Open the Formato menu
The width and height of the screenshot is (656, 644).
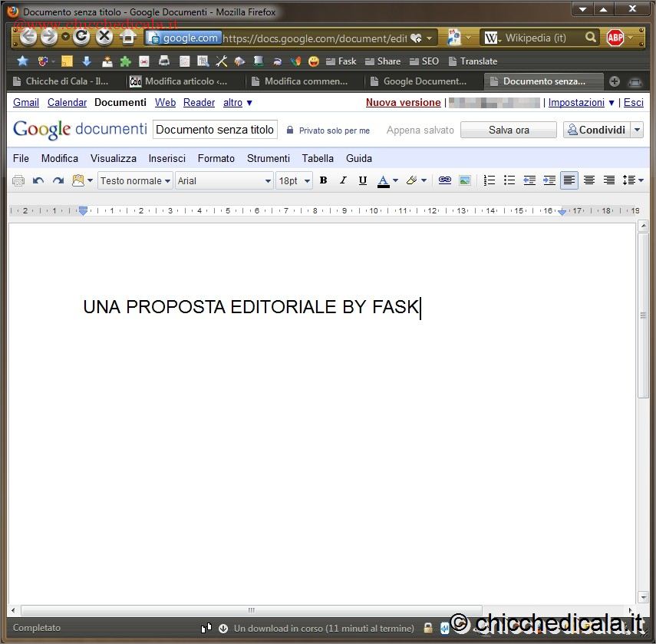pos(216,158)
